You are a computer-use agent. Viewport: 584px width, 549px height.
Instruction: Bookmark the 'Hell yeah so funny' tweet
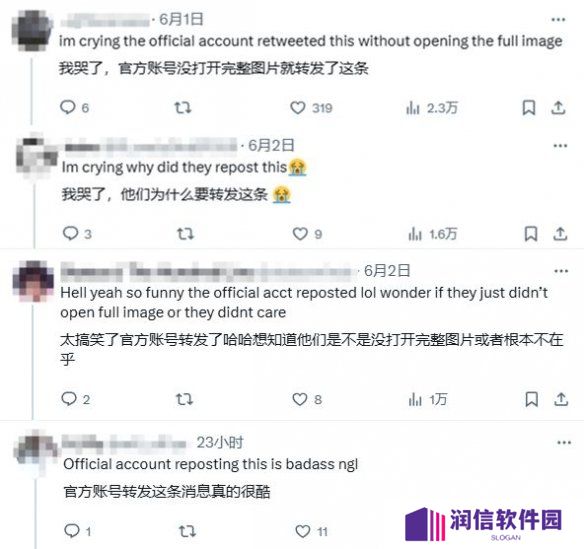click(531, 399)
